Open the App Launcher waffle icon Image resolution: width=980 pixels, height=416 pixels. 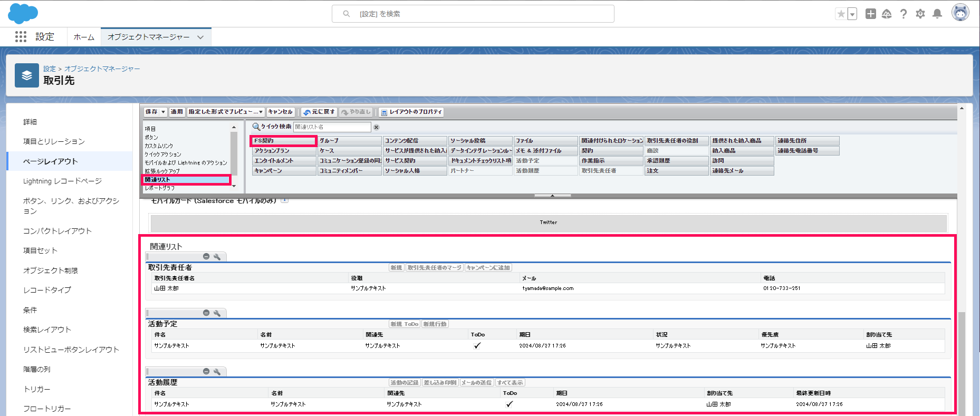coord(21,36)
